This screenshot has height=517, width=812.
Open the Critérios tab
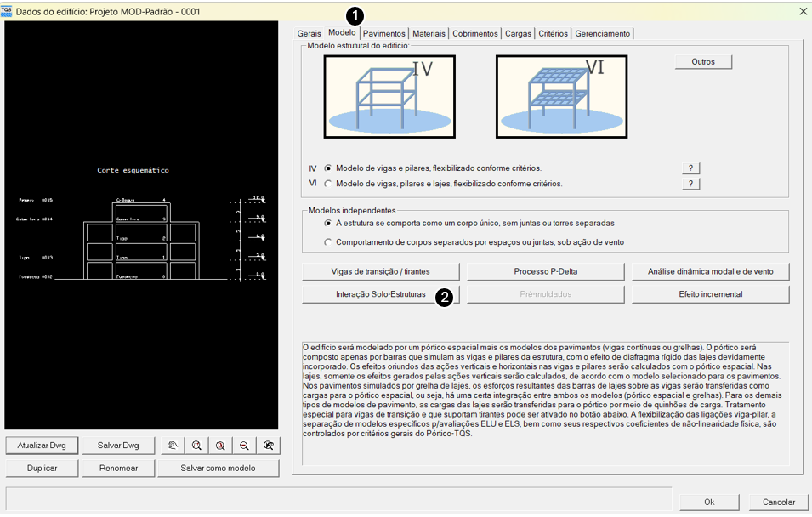point(553,34)
